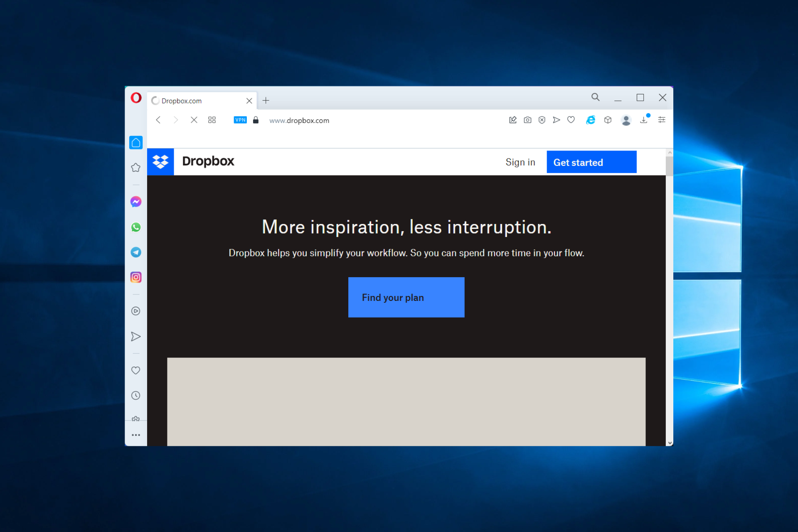
Task: Open the profile account avatar icon
Action: click(x=626, y=121)
